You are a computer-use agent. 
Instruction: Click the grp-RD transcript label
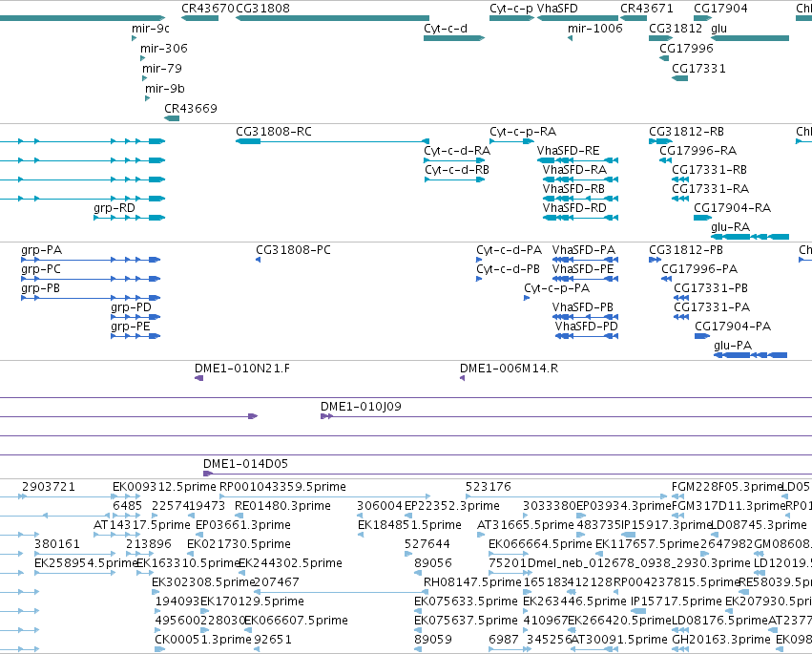(115, 208)
